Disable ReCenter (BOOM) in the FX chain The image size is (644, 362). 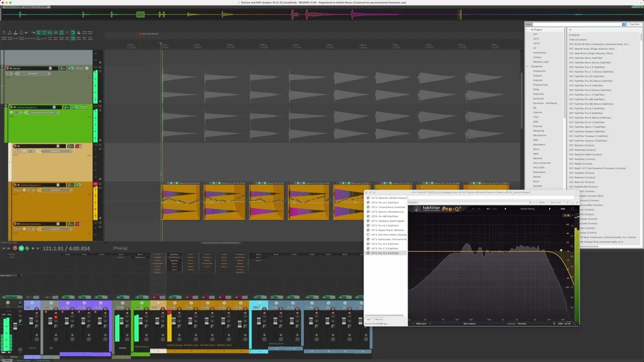368,198
